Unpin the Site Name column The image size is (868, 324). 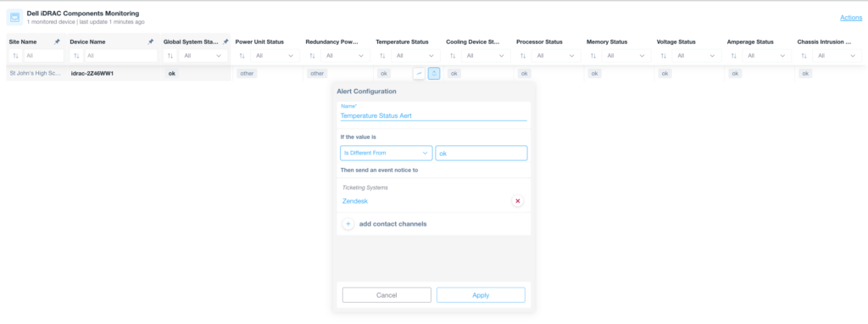pyautogui.click(x=57, y=42)
